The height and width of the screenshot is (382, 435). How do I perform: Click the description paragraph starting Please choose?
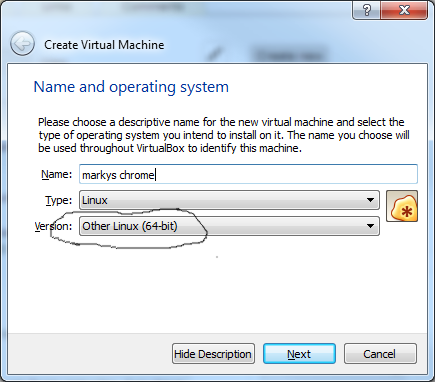pos(223,135)
